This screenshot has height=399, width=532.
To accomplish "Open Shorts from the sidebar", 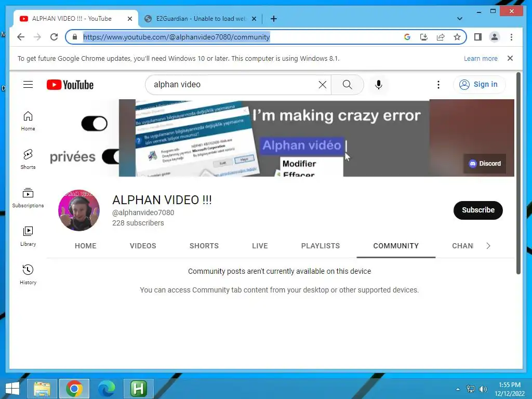I will point(28,159).
